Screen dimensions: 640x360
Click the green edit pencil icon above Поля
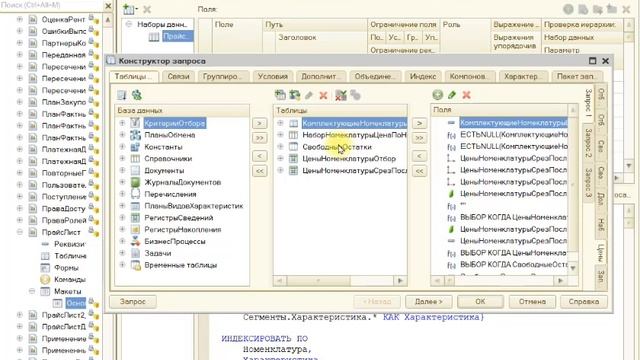pos(452,95)
